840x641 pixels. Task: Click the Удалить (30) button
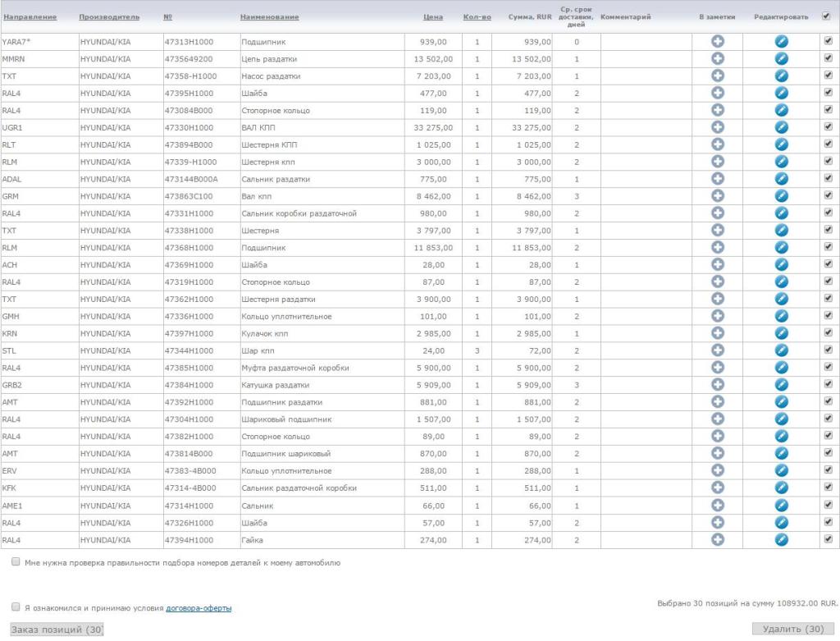click(x=792, y=629)
